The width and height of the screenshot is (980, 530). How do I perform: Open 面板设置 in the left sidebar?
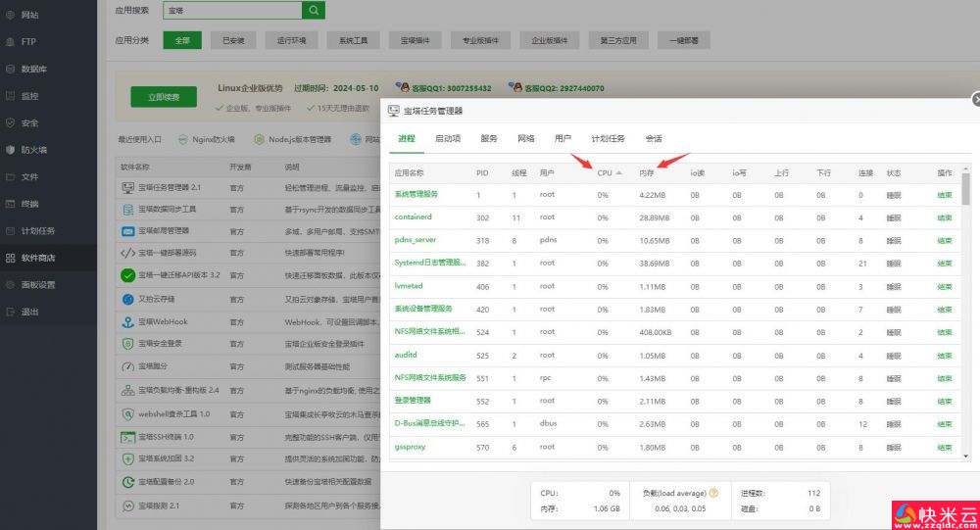(x=37, y=284)
